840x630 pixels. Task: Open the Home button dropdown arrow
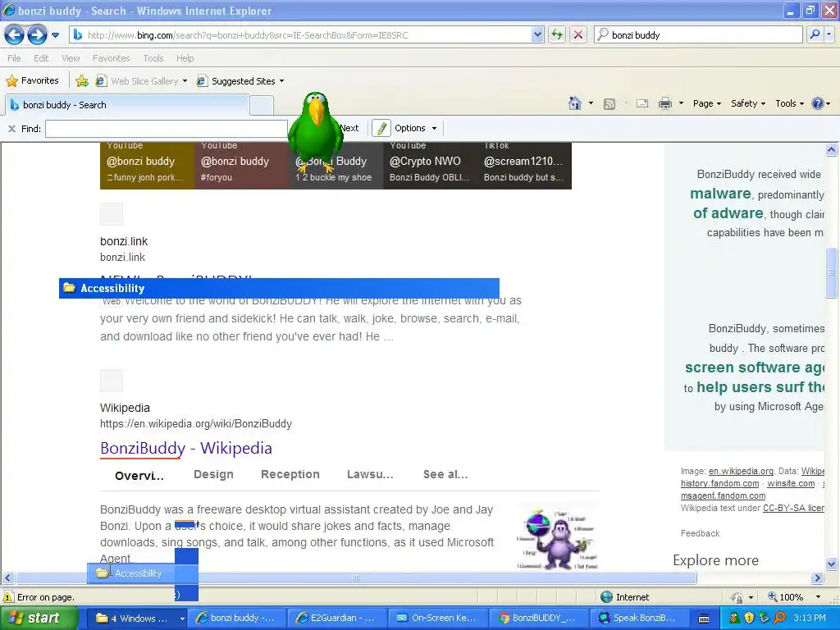[x=591, y=103]
